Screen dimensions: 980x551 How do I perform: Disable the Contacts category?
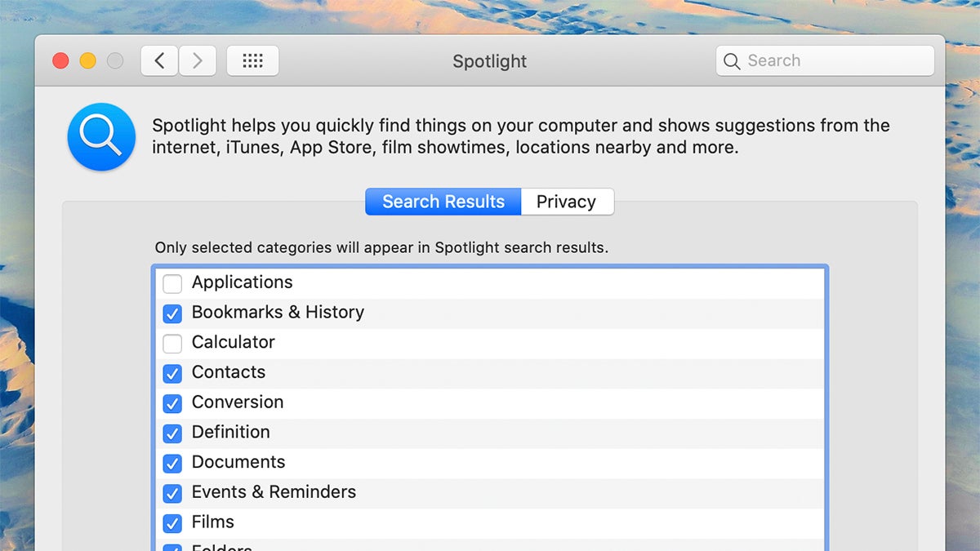pyautogui.click(x=172, y=374)
